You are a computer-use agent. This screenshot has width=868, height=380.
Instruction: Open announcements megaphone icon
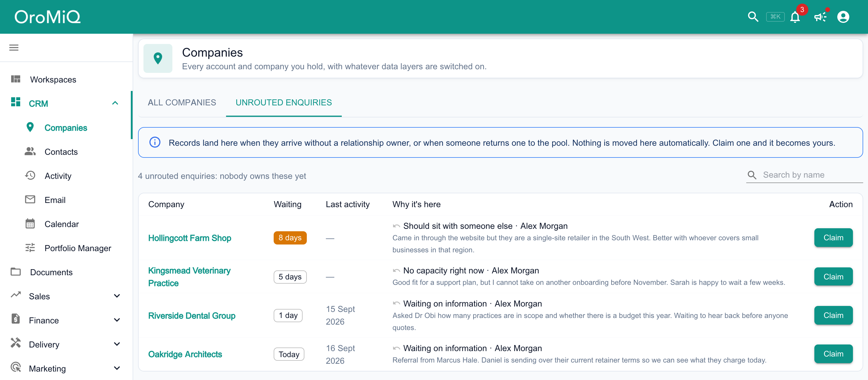(820, 17)
